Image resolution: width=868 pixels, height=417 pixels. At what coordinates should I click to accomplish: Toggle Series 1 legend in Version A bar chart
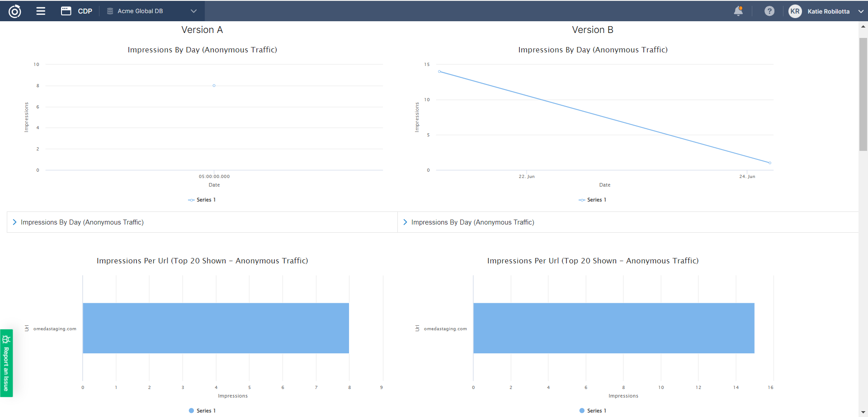pyautogui.click(x=202, y=411)
